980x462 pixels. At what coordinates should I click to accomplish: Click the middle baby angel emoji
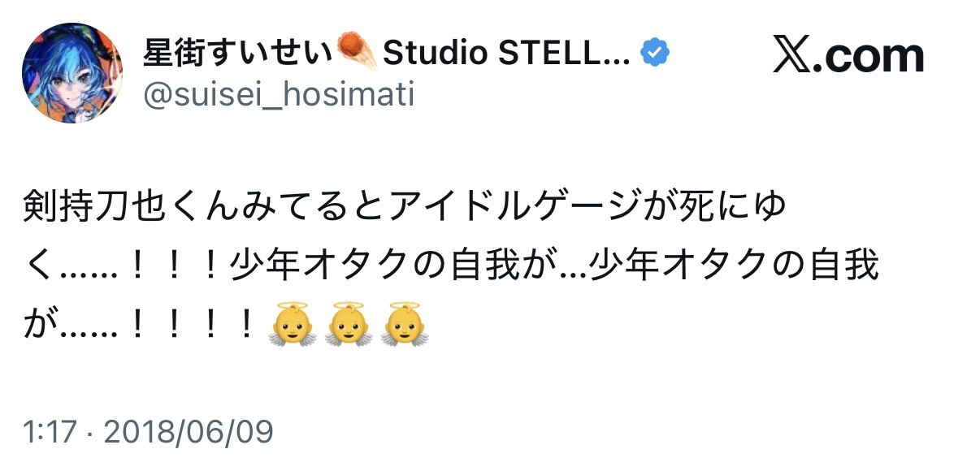[348, 325]
